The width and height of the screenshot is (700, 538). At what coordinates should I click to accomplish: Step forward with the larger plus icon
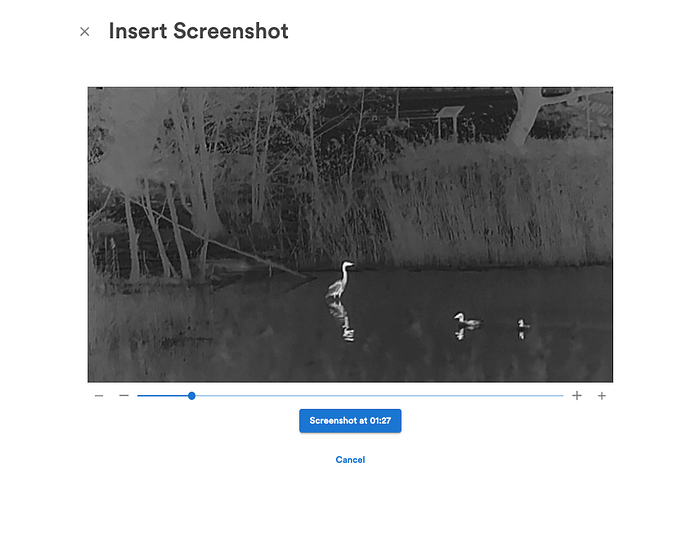click(577, 396)
